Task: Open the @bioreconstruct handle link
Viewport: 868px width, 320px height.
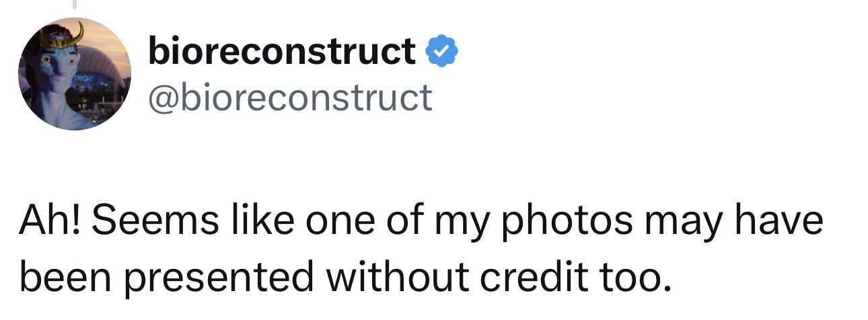Action: (x=290, y=97)
